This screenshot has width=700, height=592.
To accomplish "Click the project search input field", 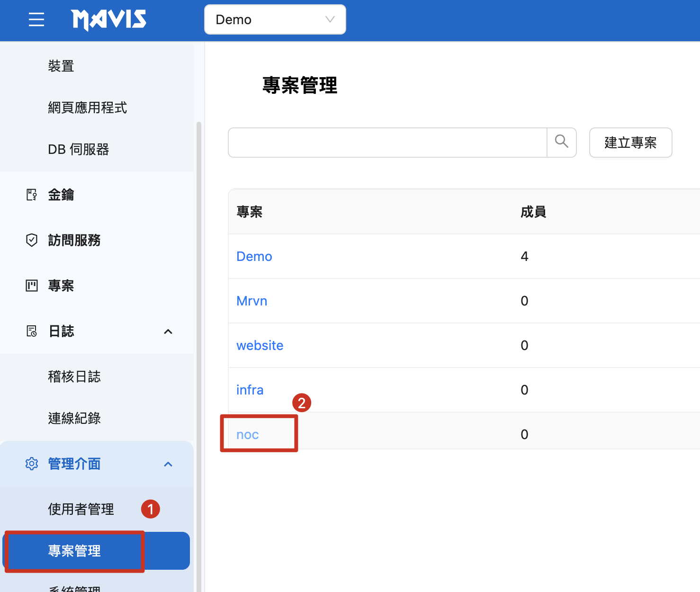I will pyautogui.click(x=387, y=142).
